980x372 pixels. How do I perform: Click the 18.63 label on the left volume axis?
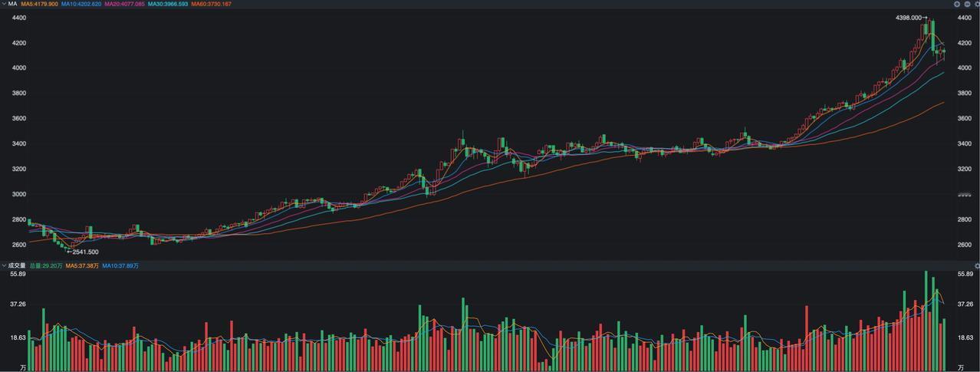tap(18, 337)
